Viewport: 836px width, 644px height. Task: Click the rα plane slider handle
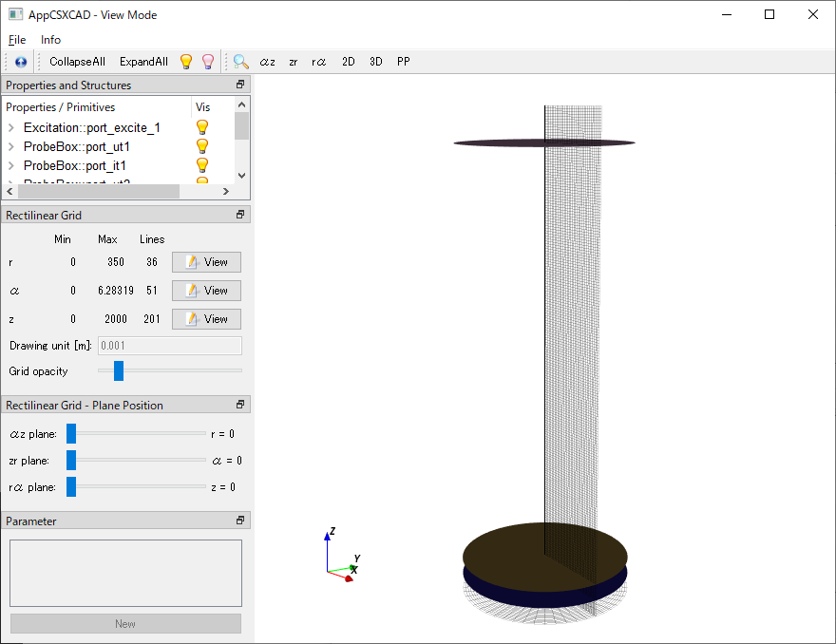tap(71, 486)
